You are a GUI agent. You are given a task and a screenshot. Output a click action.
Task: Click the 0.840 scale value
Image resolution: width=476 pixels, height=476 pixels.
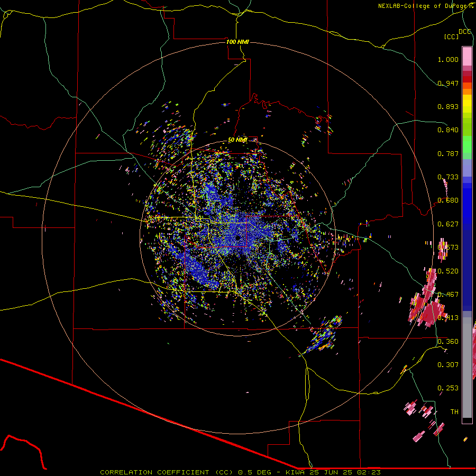coord(448,130)
